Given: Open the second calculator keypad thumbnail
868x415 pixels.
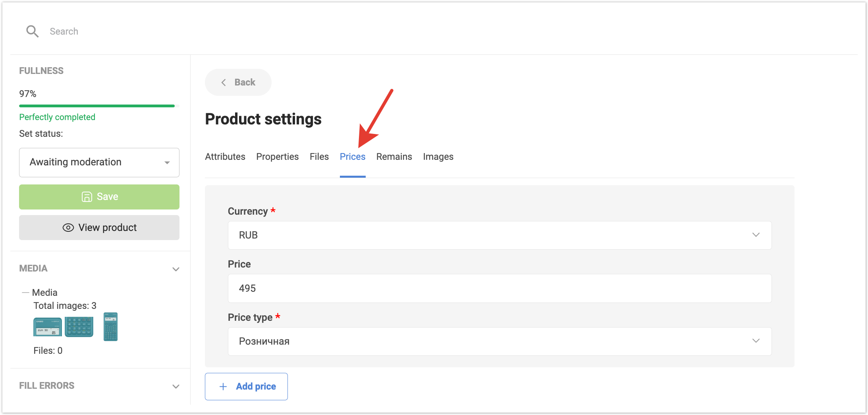Looking at the screenshot, I should click(x=79, y=327).
